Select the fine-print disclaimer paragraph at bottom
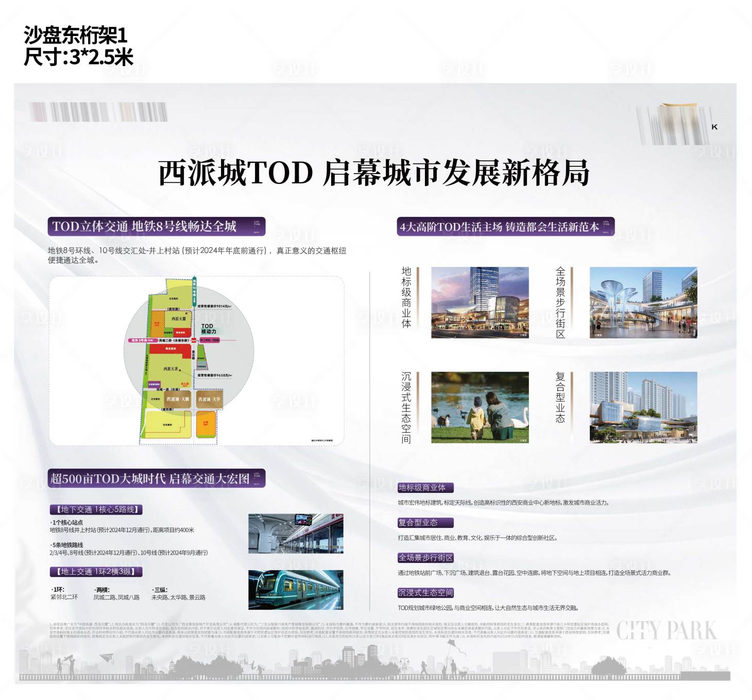 330,630
